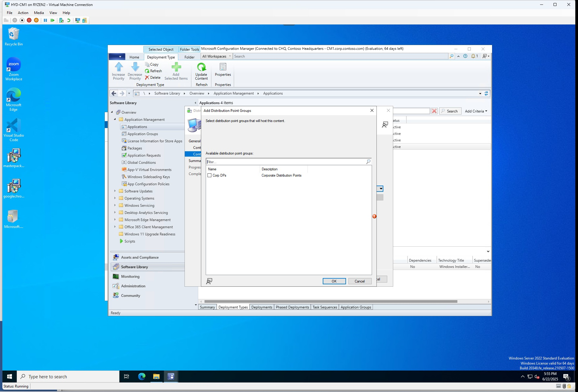Click the horizontal scrollbar in details pane
Image resolution: width=578 pixels, height=392 pixels.
pos(330,301)
